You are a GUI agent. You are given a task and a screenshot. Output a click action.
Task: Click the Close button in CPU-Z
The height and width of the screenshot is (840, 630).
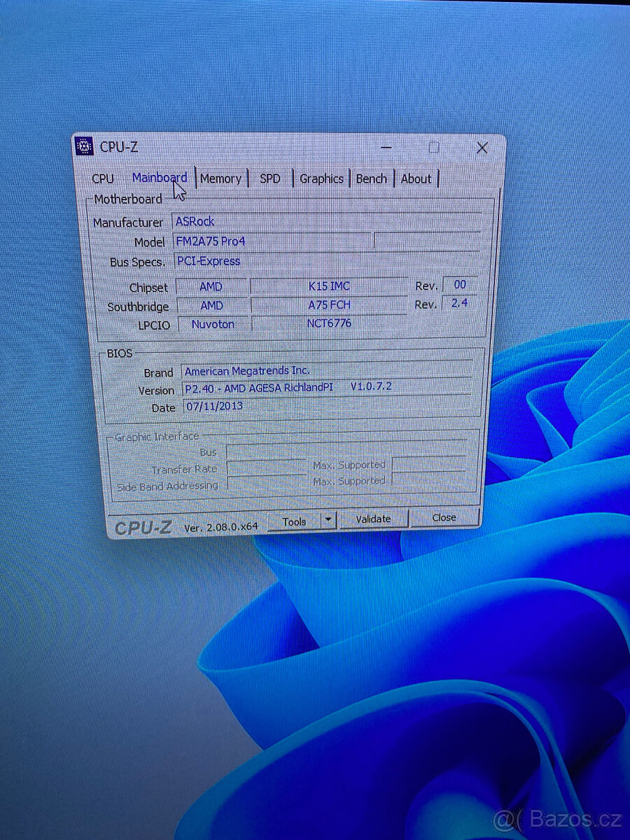click(x=445, y=517)
